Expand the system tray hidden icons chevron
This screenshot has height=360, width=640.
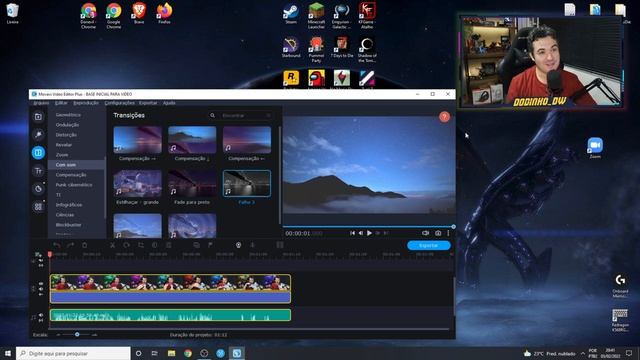[583, 353]
